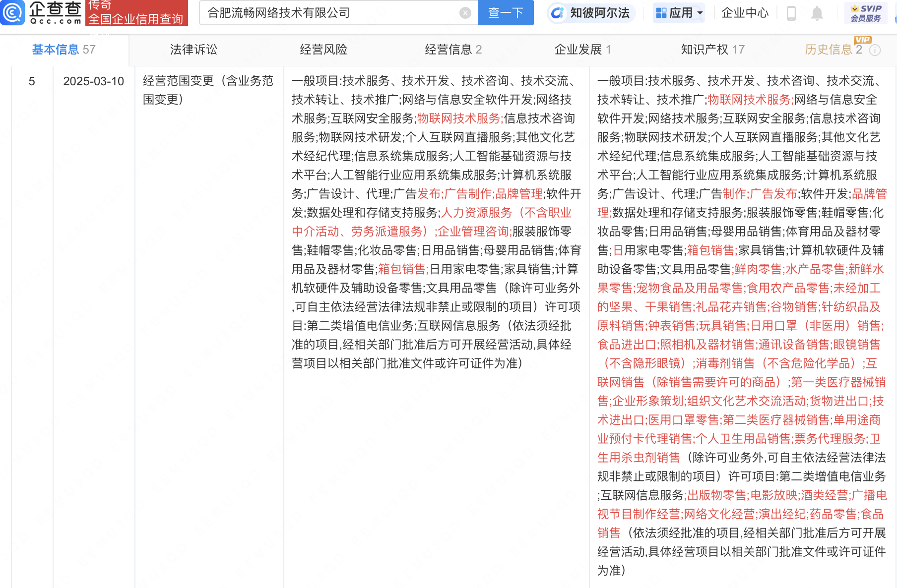Open the 经营风险 tab
This screenshot has height=588, width=897.
pyautogui.click(x=323, y=50)
